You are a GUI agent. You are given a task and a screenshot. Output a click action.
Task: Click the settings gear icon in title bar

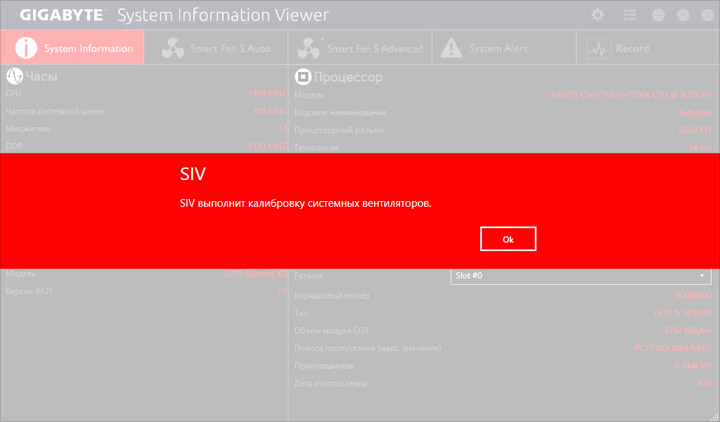pos(597,15)
